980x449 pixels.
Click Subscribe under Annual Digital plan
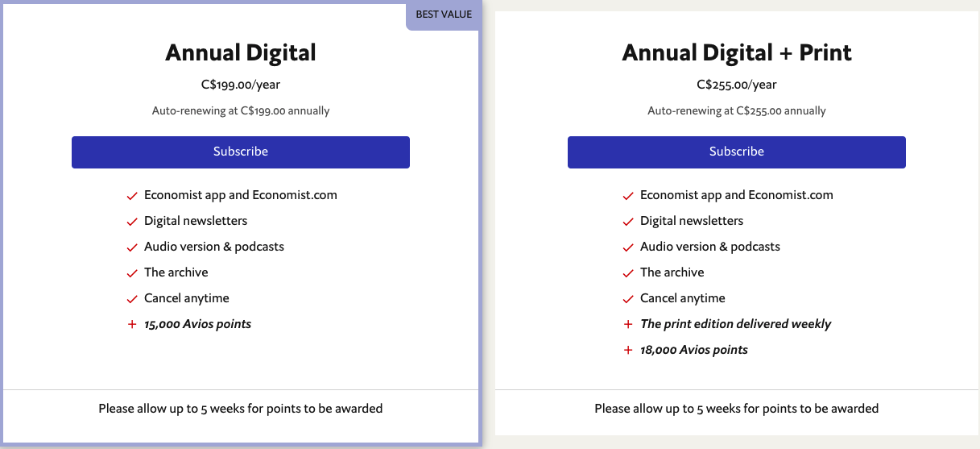(241, 152)
